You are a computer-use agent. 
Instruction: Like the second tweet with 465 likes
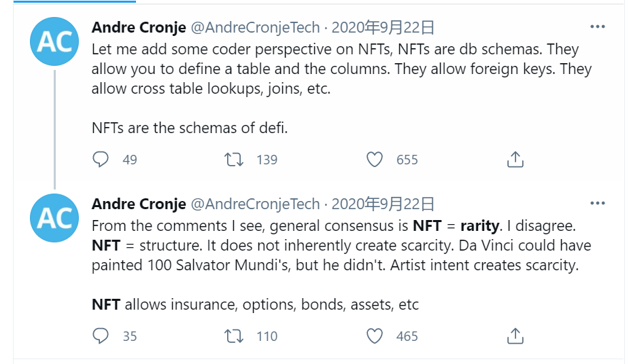tap(375, 336)
